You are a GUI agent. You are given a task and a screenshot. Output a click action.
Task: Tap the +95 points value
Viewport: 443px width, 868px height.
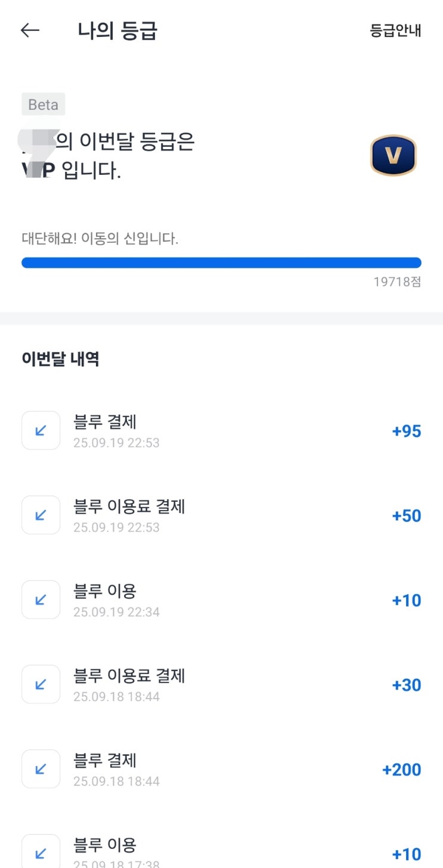point(407,431)
